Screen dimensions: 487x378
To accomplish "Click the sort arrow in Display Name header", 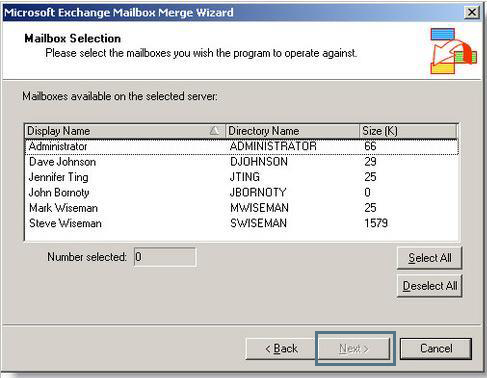I will click(x=215, y=130).
